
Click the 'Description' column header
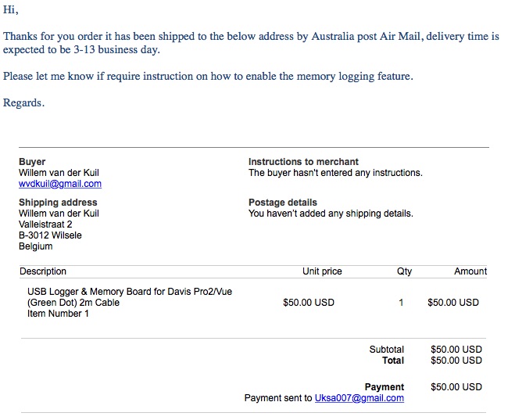tap(43, 271)
